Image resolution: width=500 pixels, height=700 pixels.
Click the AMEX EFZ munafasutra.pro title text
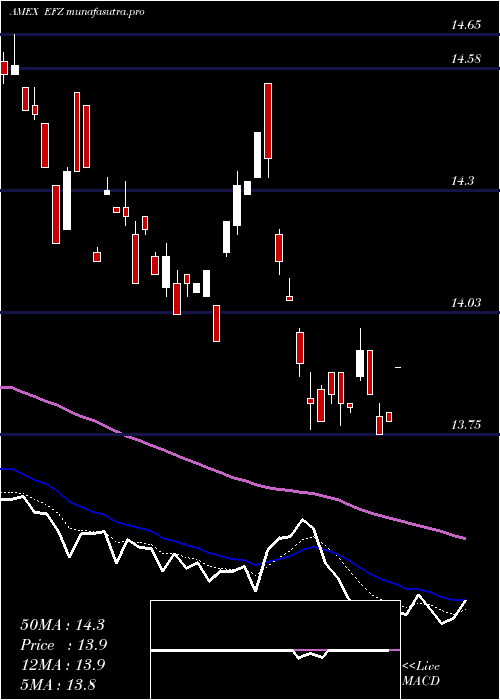pos(77,12)
